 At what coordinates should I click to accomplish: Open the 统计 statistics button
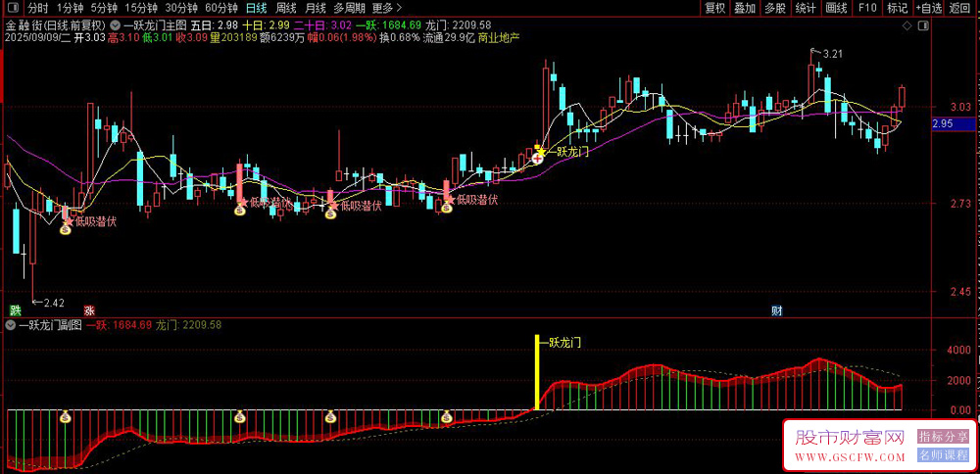pos(806,8)
